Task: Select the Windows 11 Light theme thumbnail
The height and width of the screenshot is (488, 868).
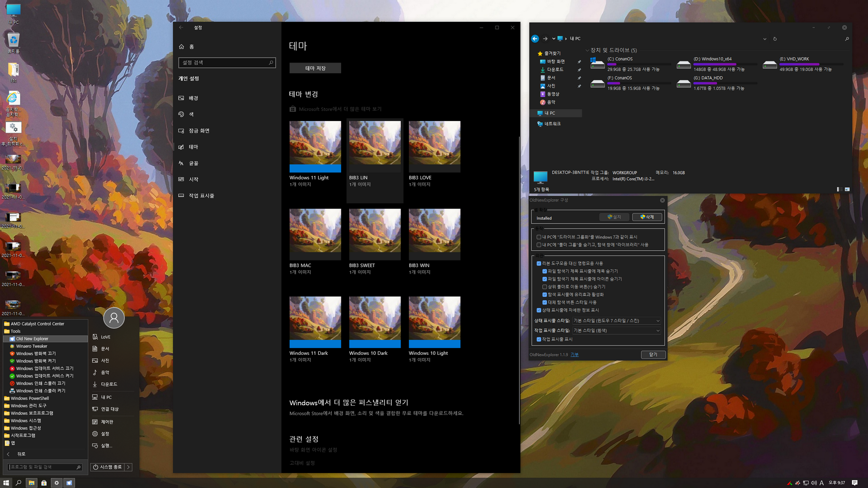Action: 315,146
